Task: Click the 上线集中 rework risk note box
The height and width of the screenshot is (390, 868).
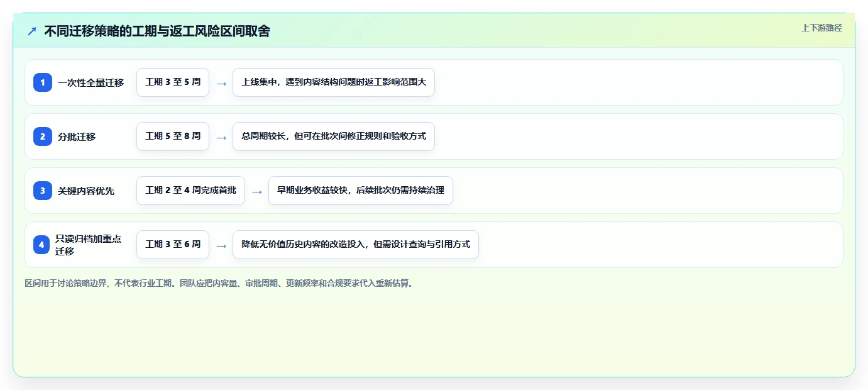Action: pyautogui.click(x=334, y=82)
